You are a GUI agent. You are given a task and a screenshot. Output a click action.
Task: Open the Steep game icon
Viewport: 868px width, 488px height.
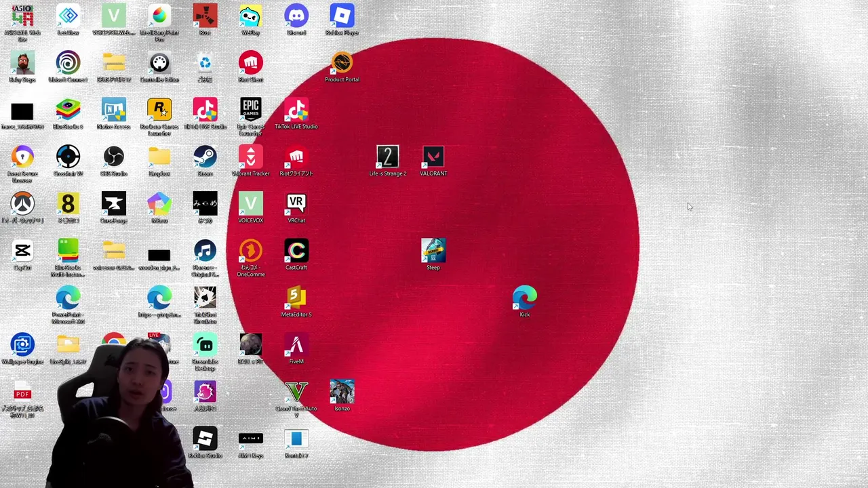[x=433, y=251]
